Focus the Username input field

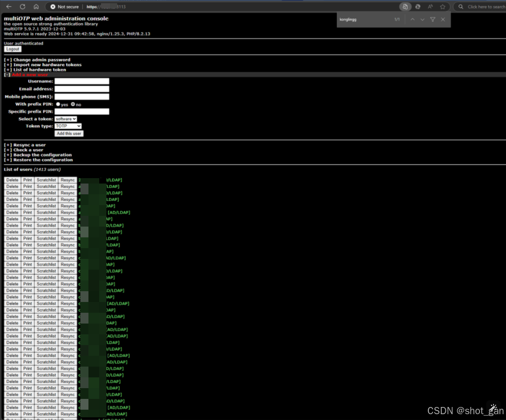[x=82, y=81]
